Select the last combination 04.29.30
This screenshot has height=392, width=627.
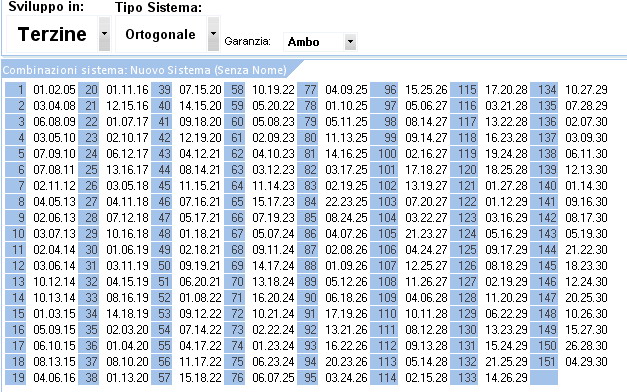coord(586,362)
